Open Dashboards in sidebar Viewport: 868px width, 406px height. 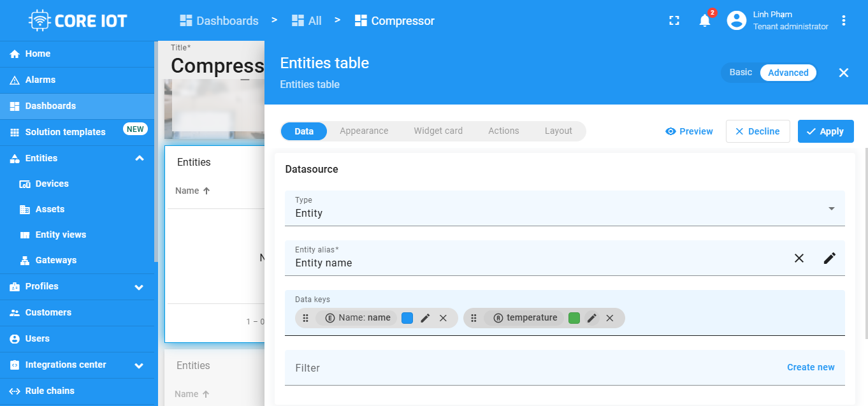tap(77, 106)
